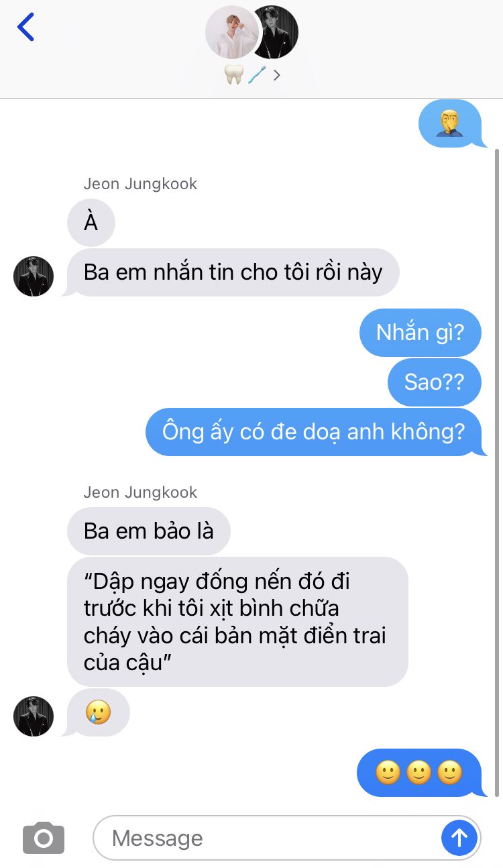Open the camera icon beside the message field
This screenshot has height=868, width=503.
(44, 838)
